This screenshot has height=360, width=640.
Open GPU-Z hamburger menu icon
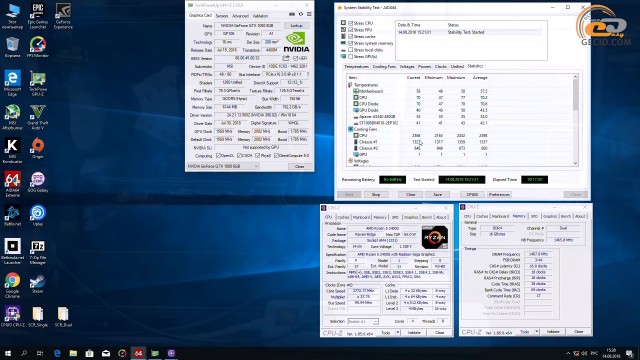point(309,14)
